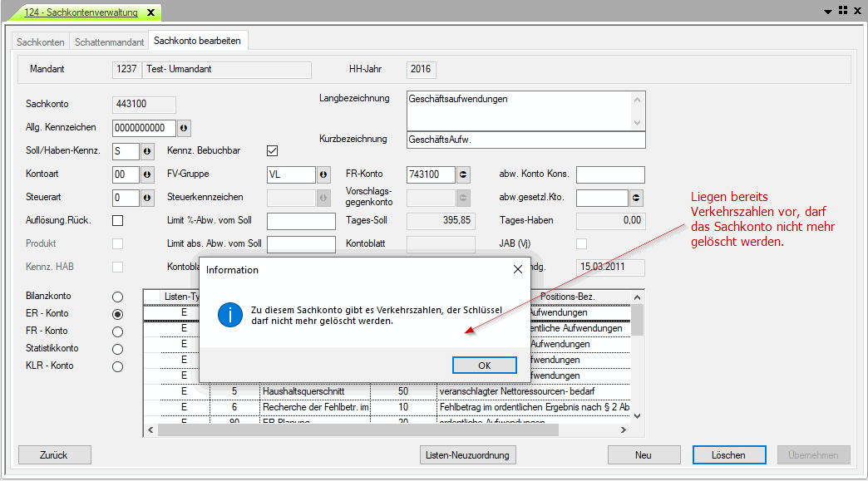Open the Steuerart lookup icon
Viewport: 868px width, 481px height.
(147, 198)
